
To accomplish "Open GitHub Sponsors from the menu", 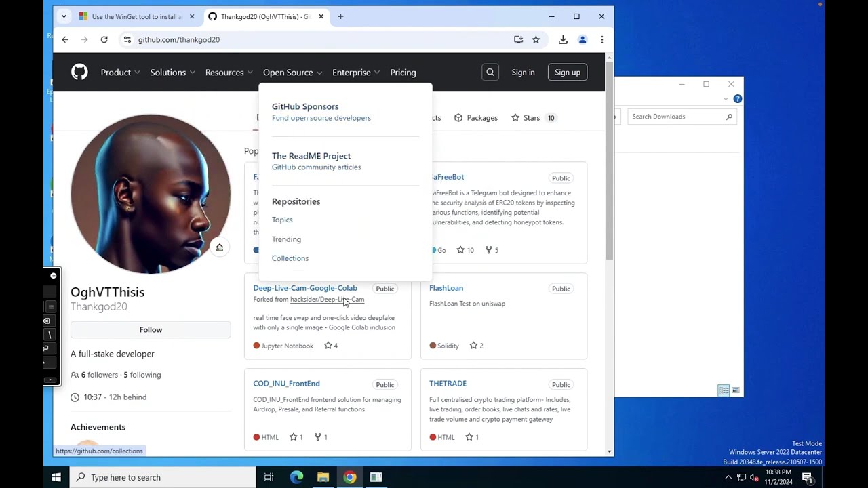I will pos(321,112).
